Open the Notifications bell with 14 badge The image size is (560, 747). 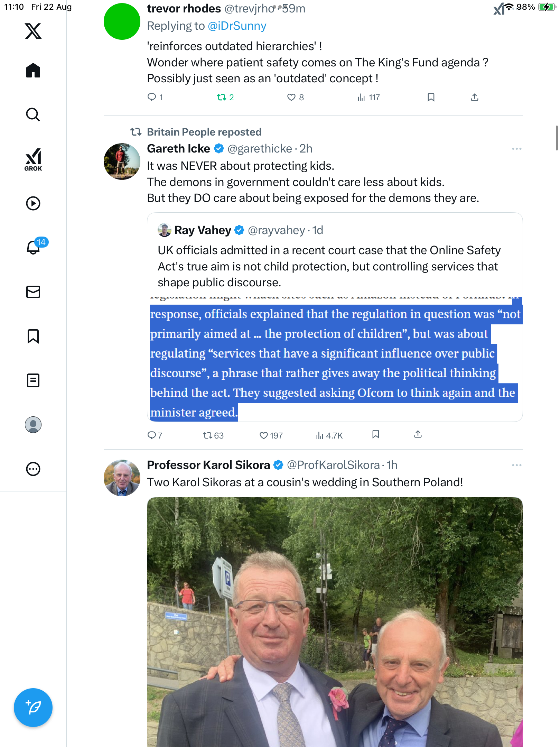pos(34,248)
